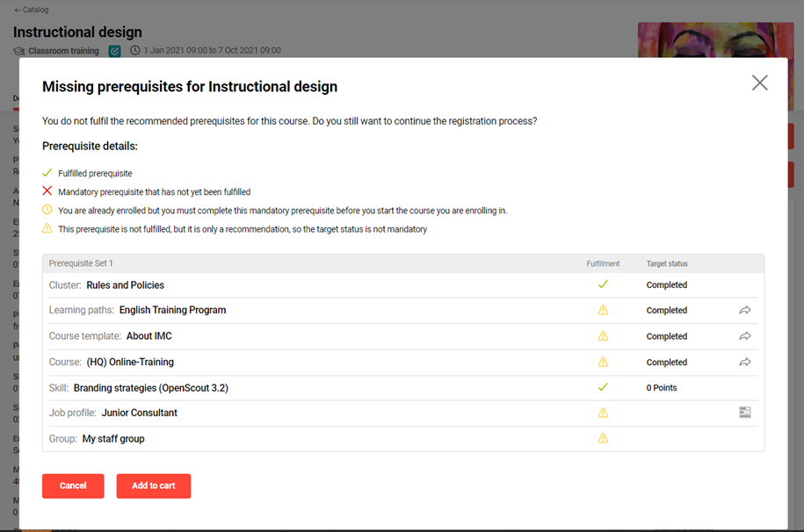Click green checkmark for Branding strategies skill

click(x=603, y=387)
